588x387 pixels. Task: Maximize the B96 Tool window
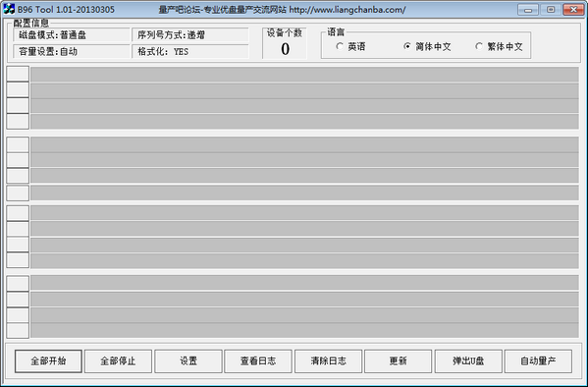pos(551,10)
